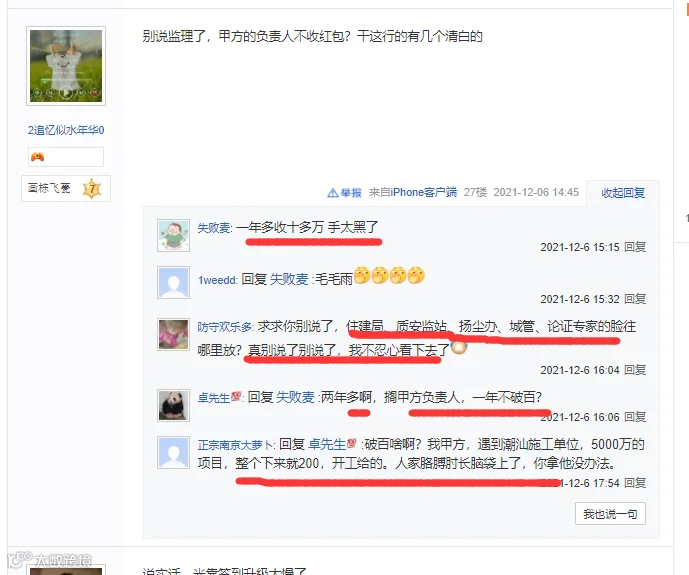Open 2追忆似水年华0 poster avatar
Viewport: 689px width, 575px height.
click(66, 66)
